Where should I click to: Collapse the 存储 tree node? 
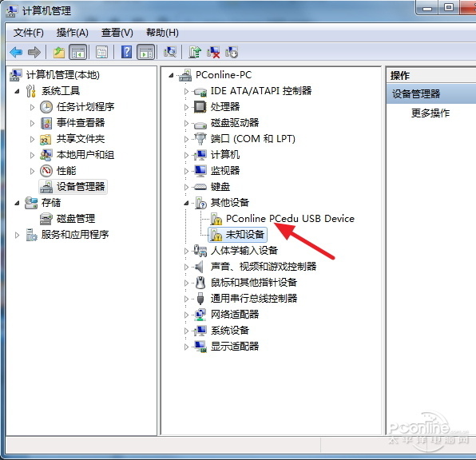click(17, 203)
